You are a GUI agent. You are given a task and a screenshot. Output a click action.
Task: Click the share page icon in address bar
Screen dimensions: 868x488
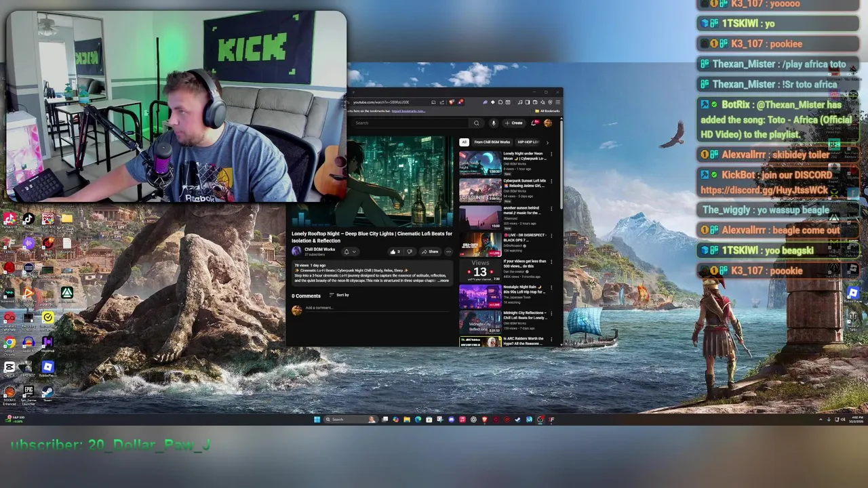pos(442,102)
